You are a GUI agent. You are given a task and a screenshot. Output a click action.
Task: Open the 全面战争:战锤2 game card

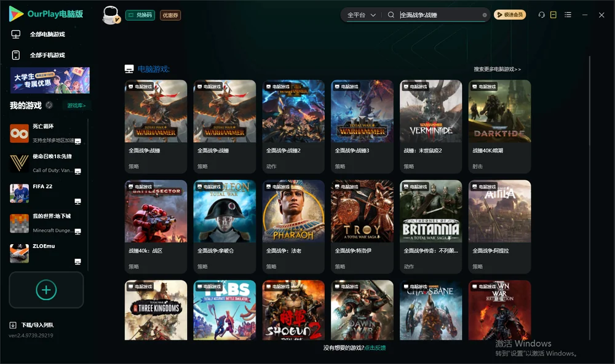(x=293, y=126)
